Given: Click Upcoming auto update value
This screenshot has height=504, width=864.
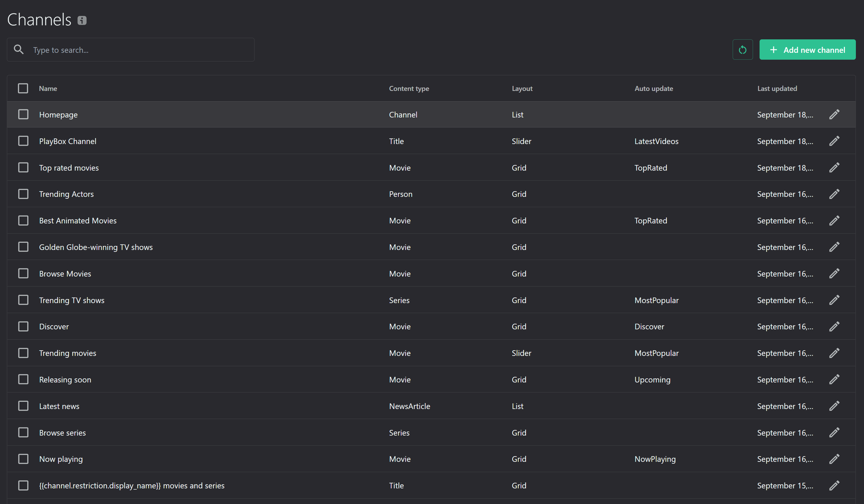Looking at the screenshot, I should pyautogui.click(x=652, y=380).
